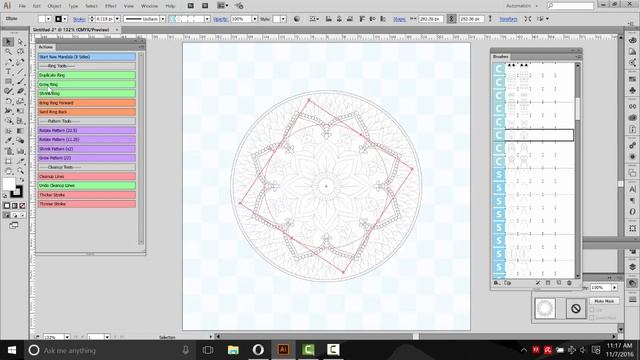Select the Brushes panel tab
Image resolution: width=640 pixels, height=360 pixels.
coord(500,56)
